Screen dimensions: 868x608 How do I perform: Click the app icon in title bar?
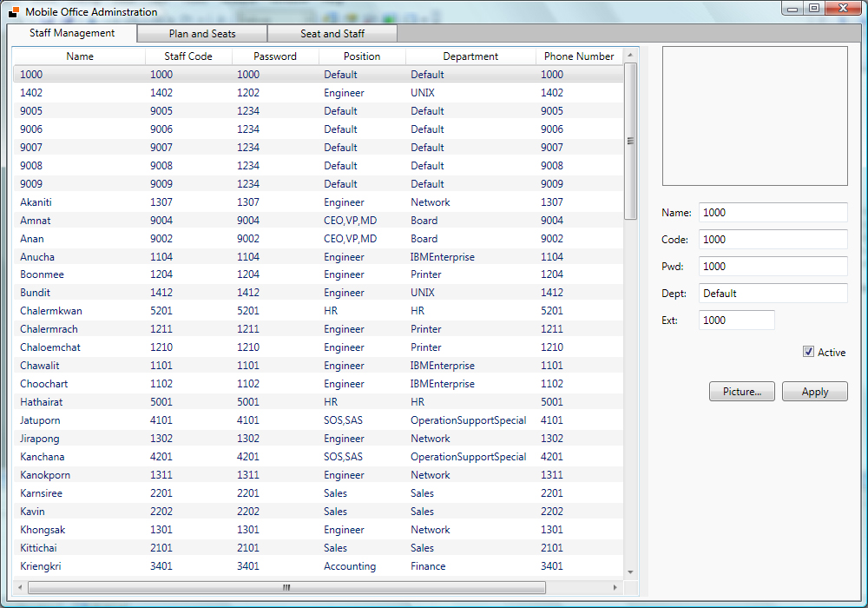click(x=13, y=12)
